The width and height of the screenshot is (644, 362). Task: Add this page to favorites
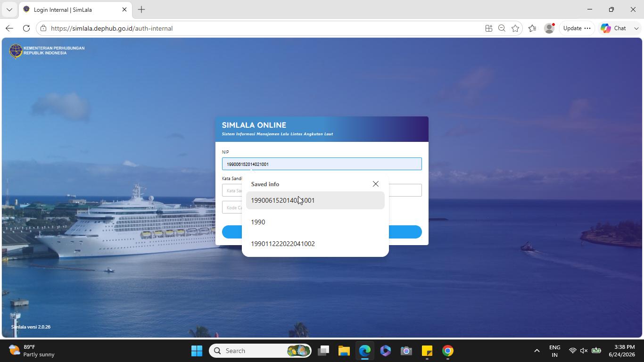[515, 28]
